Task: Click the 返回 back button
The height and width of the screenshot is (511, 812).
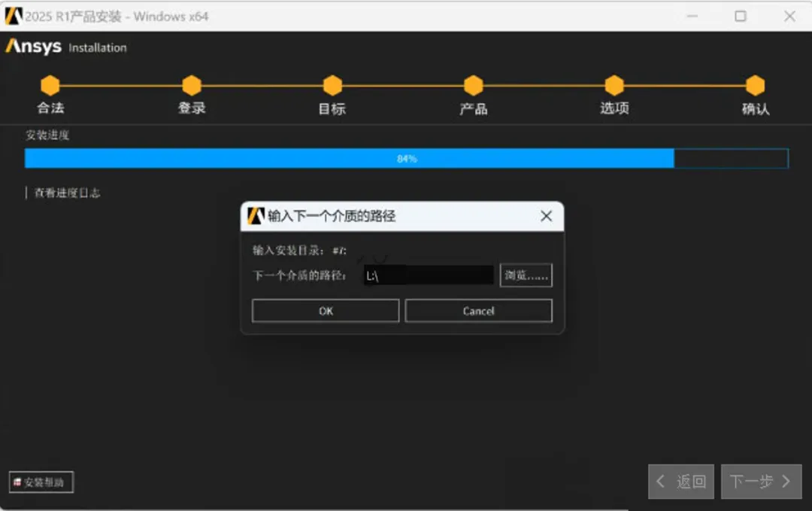Action: tap(681, 482)
